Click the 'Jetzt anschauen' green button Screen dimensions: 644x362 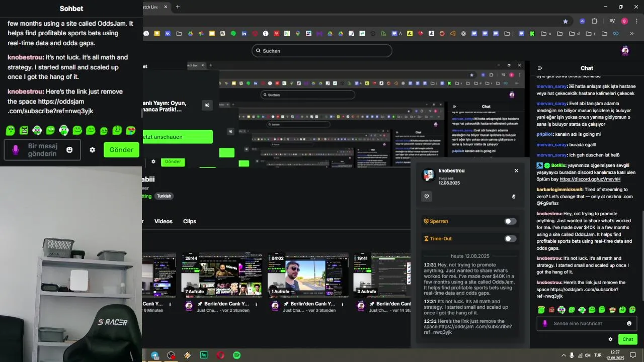[x=178, y=137]
